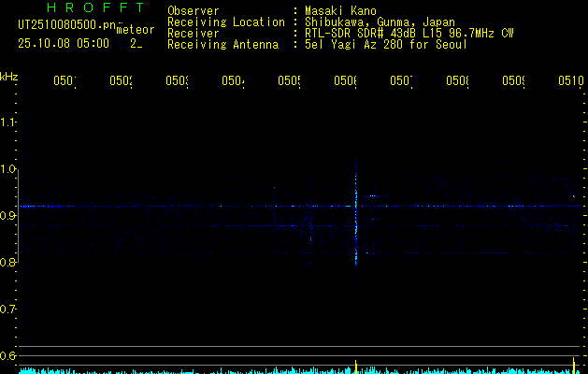
Task: Click the 0505 time axis label
Action: (289, 80)
